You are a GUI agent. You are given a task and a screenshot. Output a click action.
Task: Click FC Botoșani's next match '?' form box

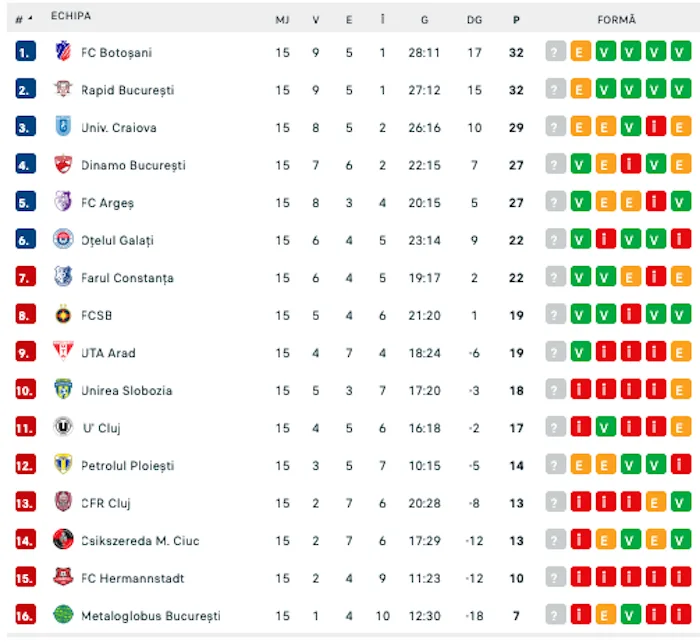[x=556, y=52]
